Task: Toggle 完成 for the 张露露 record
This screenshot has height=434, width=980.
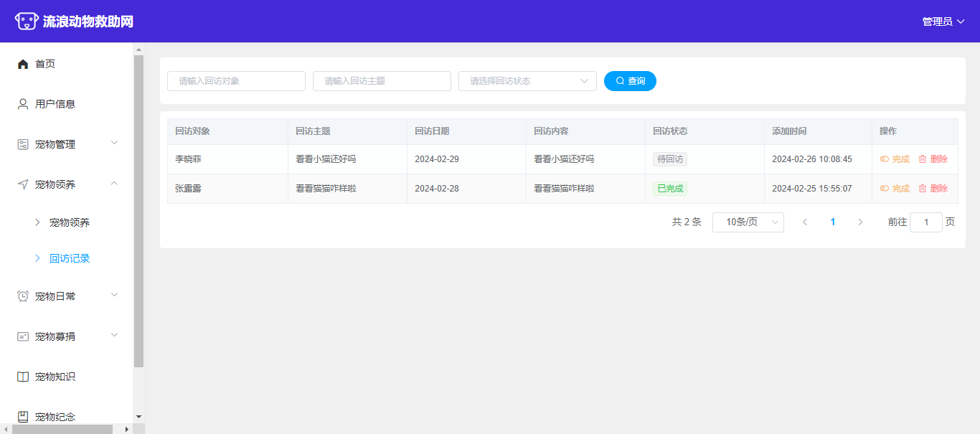Action: [895, 189]
